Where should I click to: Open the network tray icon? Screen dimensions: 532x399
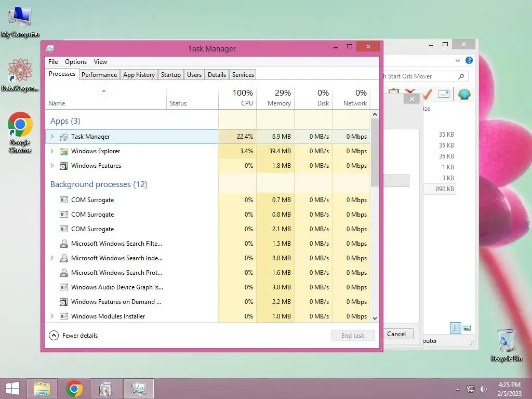pyautogui.click(x=470, y=389)
